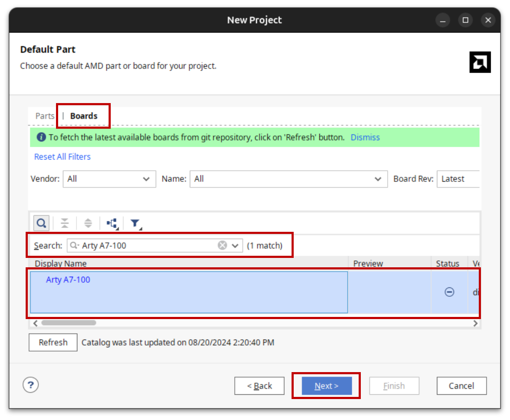Click the scroll left arrow
510x420 pixels.
[35, 323]
